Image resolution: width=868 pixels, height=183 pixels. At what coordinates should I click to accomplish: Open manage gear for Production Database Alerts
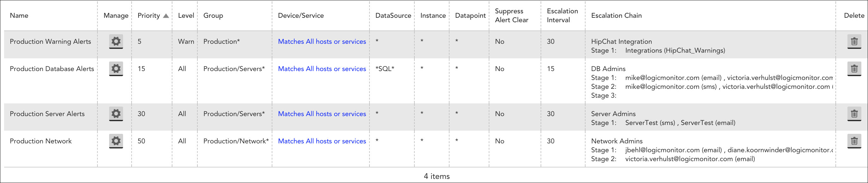[116, 69]
